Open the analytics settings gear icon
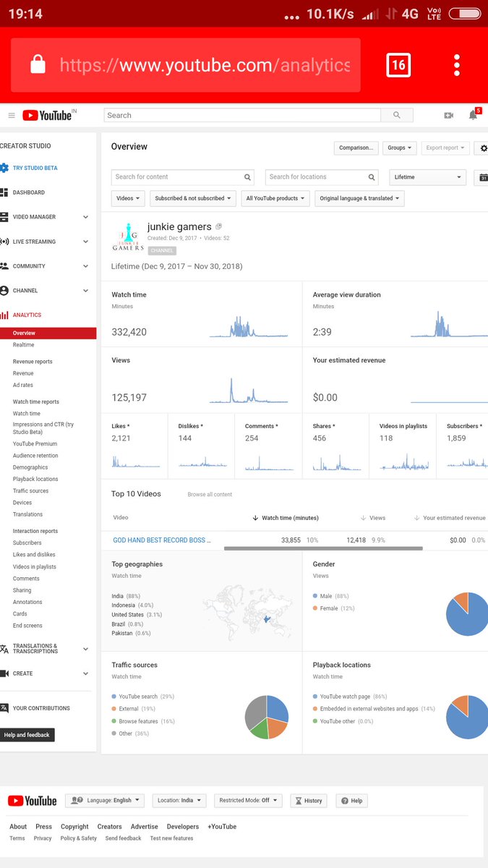Viewport: 488px width, 868px height. tap(482, 148)
